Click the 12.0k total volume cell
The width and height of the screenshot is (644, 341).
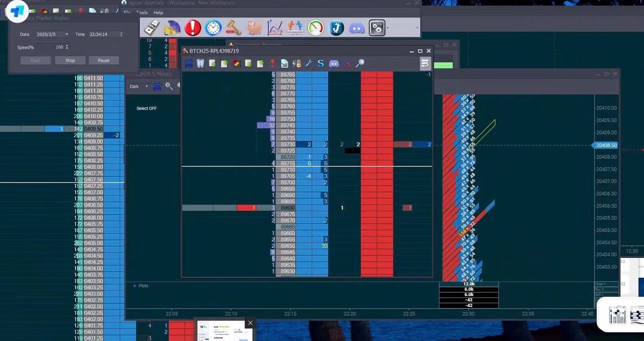coord(469,284)
